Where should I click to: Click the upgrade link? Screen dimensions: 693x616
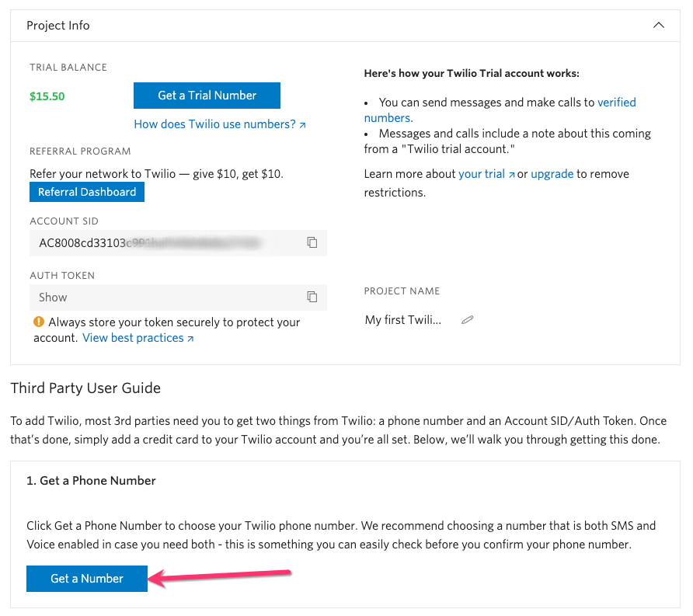click(552, 174)
